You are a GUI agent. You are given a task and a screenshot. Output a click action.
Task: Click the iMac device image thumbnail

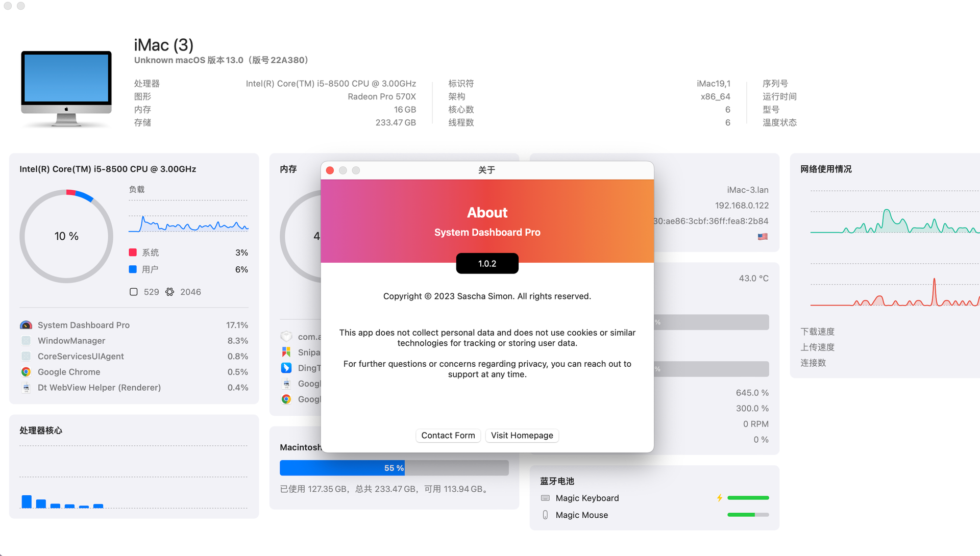pyautogui.click(x=66, y=87)
